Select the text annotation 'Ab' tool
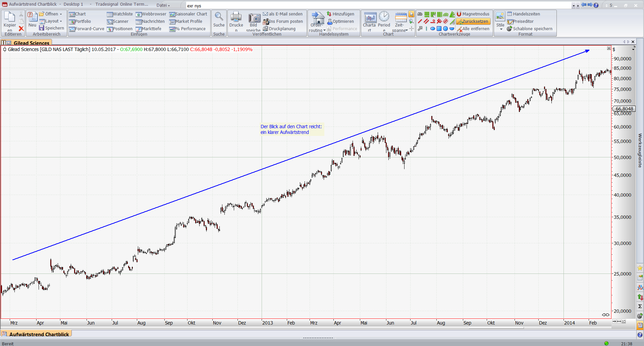The width and height of the screenshot is (644, 346). coord(420,14)
